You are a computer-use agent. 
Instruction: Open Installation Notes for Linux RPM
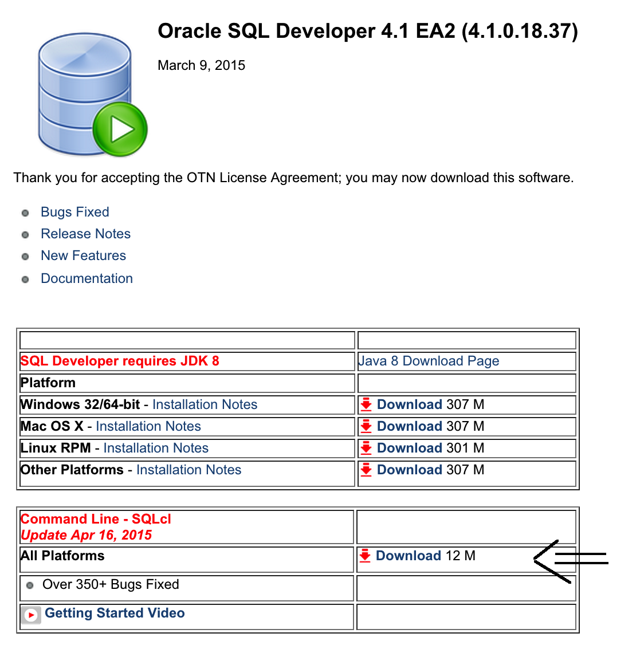(x=156, y=448)
